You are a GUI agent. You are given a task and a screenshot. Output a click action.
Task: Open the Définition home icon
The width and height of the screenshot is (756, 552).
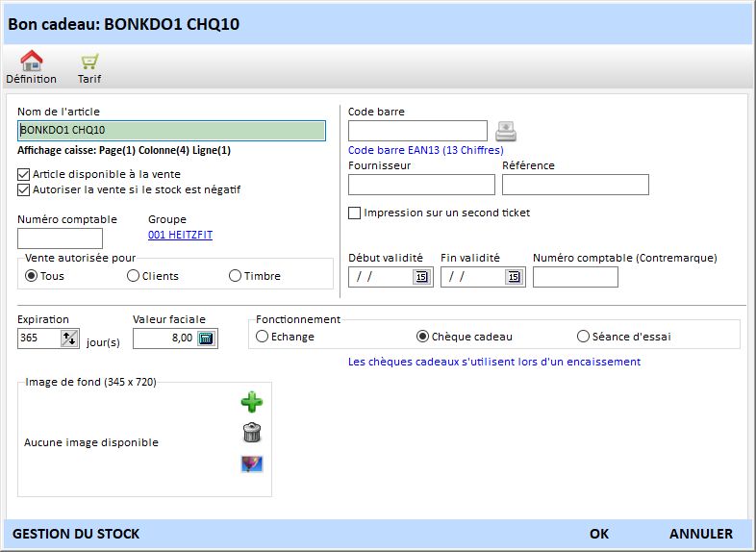click(x=31, y=62)
